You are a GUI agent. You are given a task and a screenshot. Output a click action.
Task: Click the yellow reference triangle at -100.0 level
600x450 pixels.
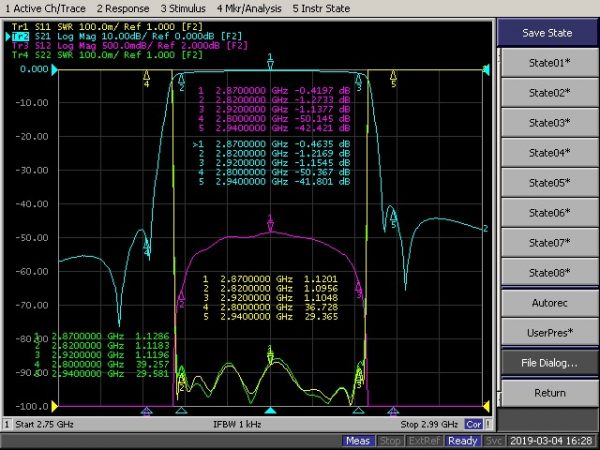tap(54, 406)
